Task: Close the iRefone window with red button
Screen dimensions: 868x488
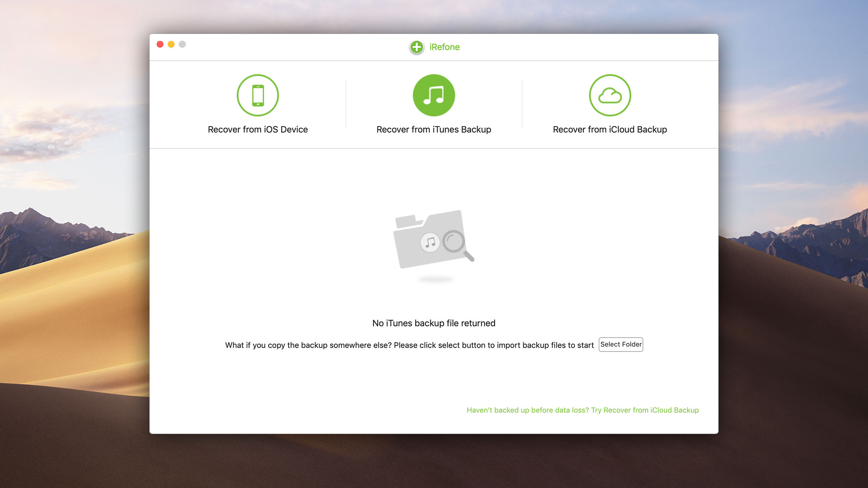Action: (160, 44)
